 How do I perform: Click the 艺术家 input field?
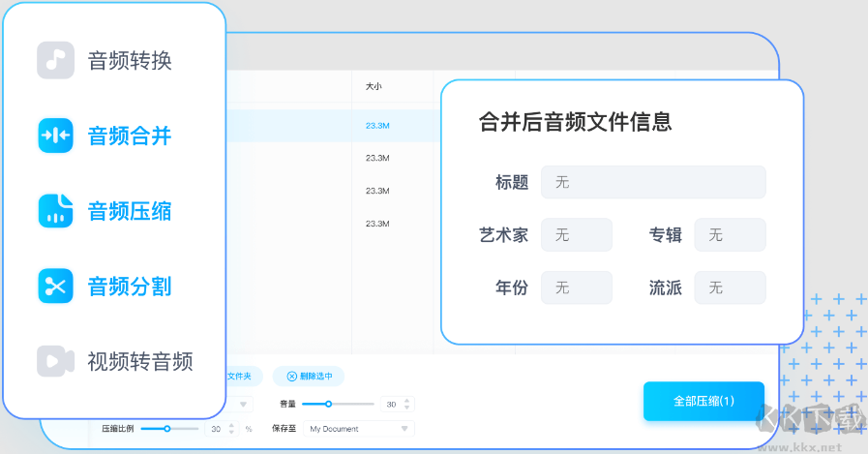pyautogui.click(x=577, y=235)
